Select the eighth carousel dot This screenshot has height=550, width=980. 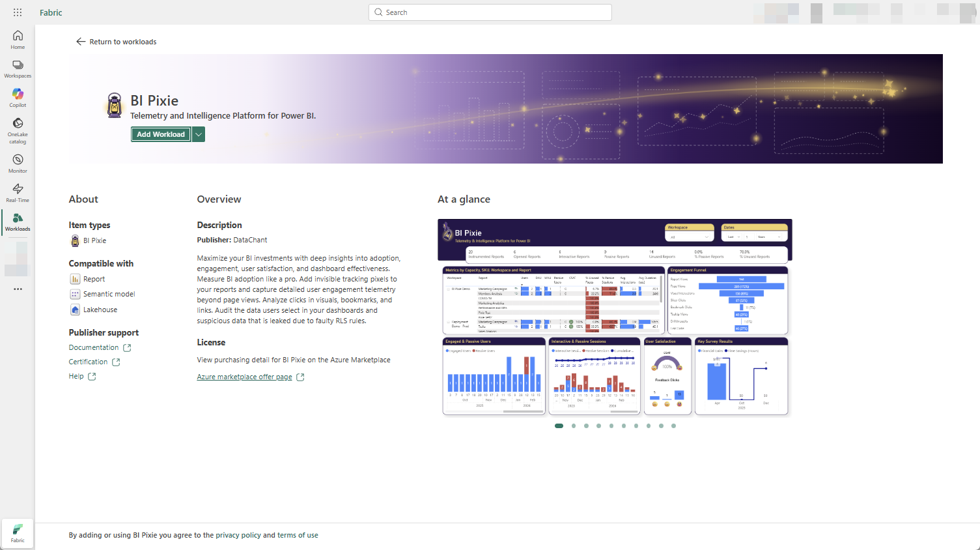coord(649,426)
